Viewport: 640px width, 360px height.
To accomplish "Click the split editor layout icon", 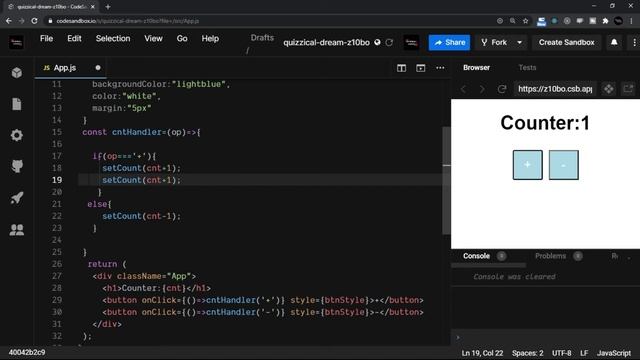I will [x=401, y=68].
